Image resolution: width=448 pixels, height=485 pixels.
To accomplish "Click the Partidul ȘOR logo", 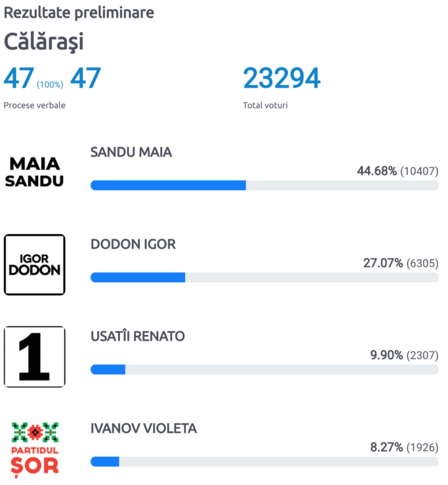I will (35, 449).
